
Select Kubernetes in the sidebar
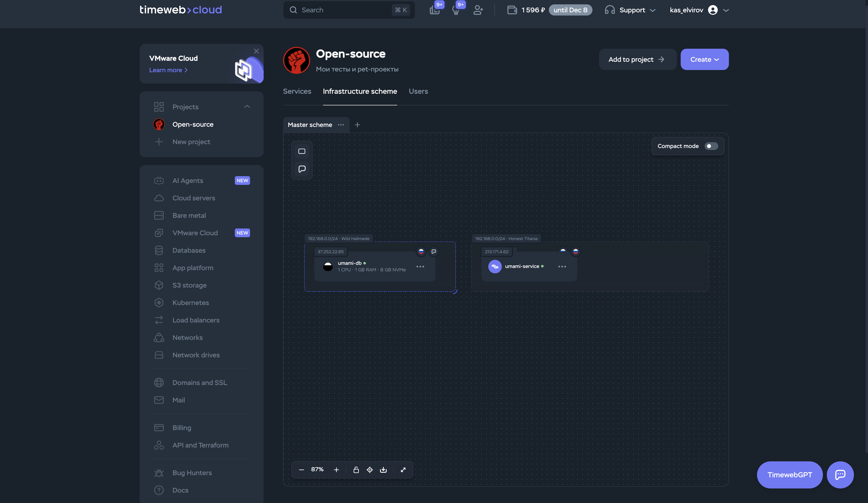[190, 303]
